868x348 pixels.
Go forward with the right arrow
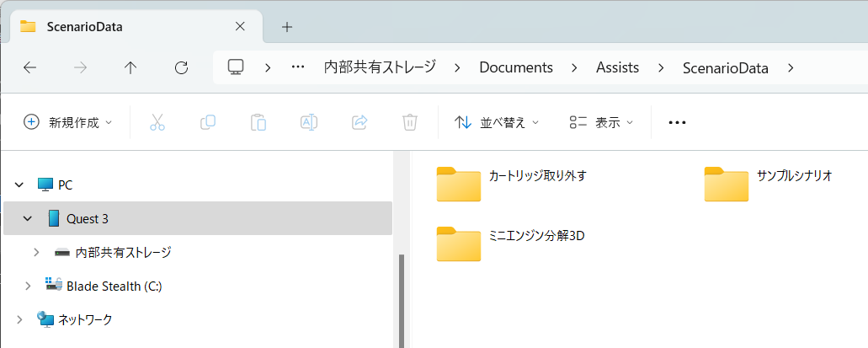[80, 67]
